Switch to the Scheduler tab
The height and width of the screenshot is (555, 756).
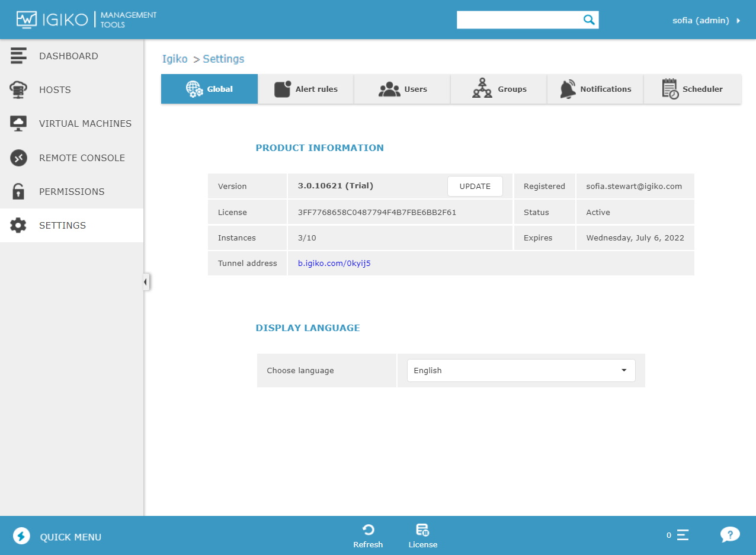pos(692,89)
